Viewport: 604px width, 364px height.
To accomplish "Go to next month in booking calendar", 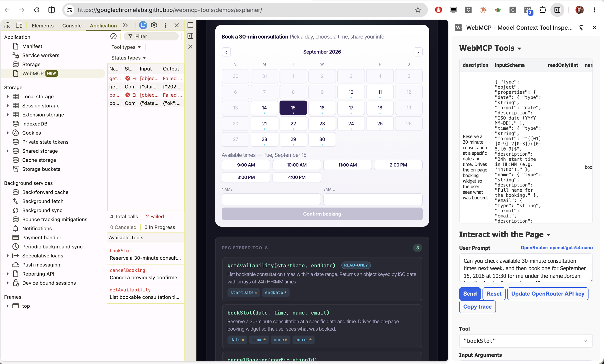I will (418, 52).
